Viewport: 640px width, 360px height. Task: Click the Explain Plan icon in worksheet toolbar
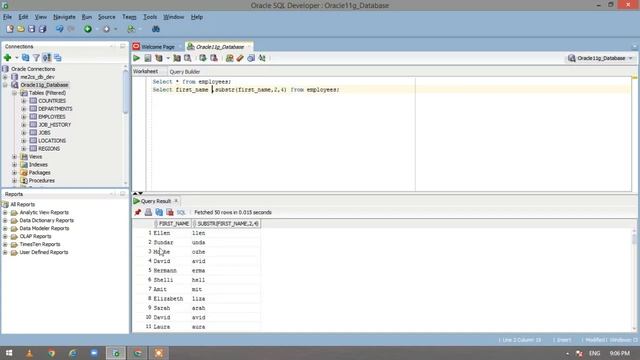(x=159, y=58)
